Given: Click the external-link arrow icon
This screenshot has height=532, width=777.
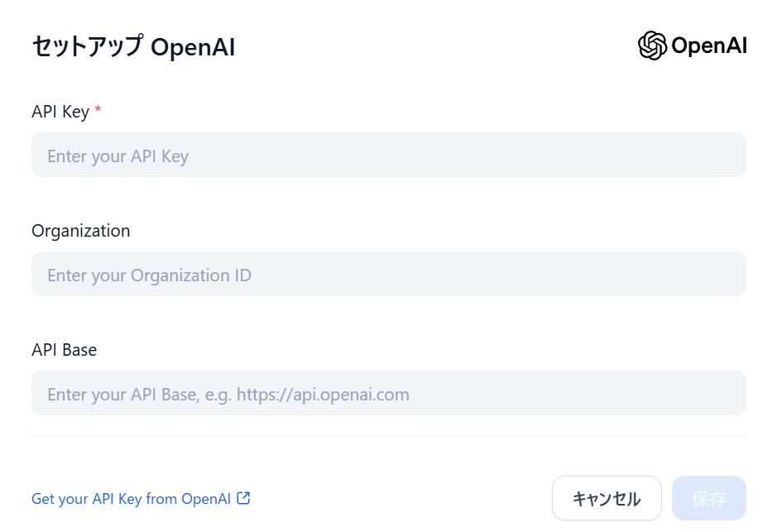Looking at the screenshot, I should [x=243, y=498].
